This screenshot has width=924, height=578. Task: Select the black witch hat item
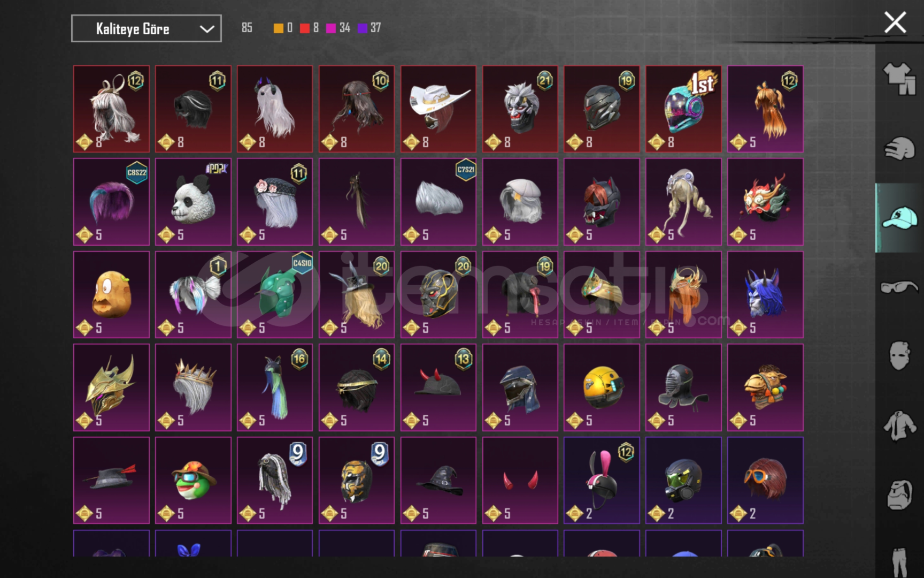point(438,481)
